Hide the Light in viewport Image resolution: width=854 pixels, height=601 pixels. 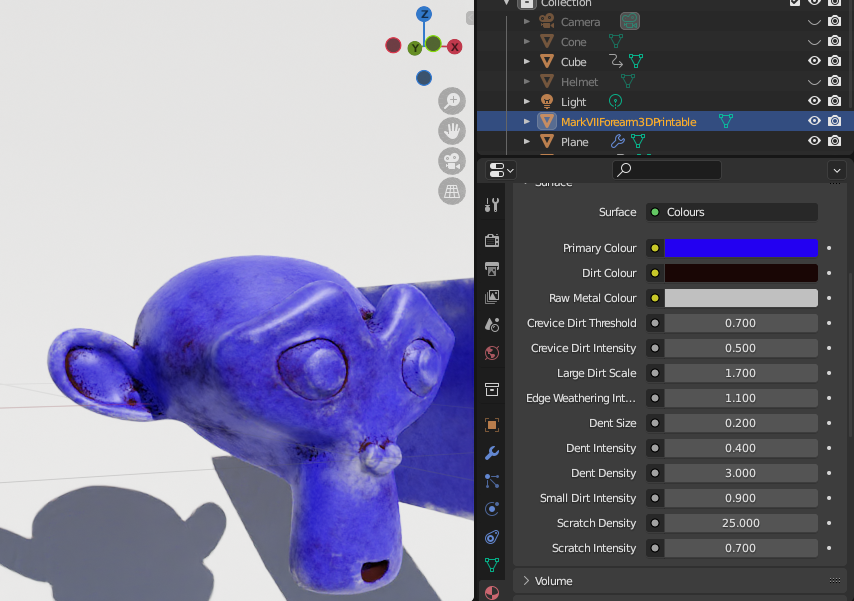[814, 101]
